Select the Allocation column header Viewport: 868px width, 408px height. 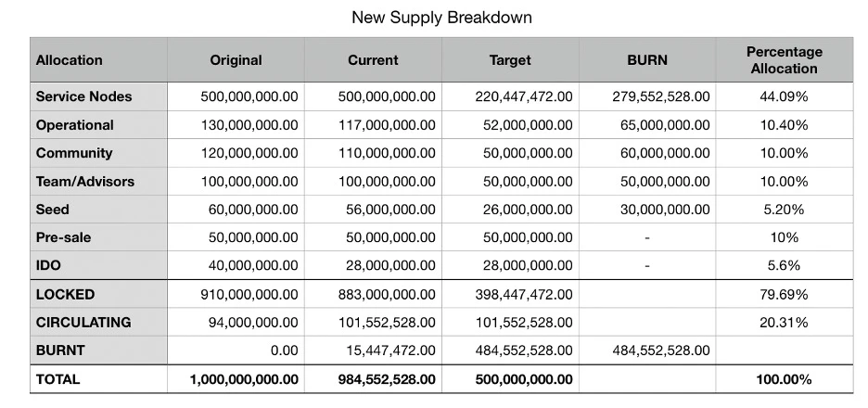coord(70,60)
